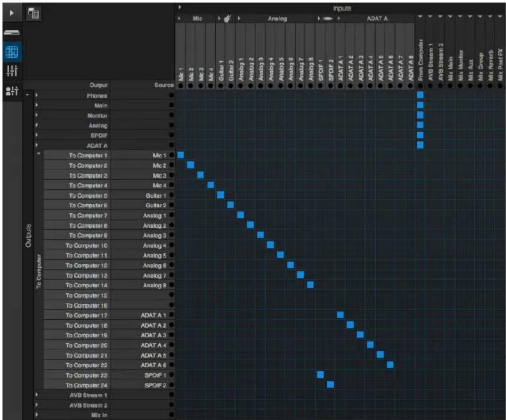The height and width of the screenshot is (420, 506).
Task: Click the SPDIF 1 source label
Action: (155, 375)
